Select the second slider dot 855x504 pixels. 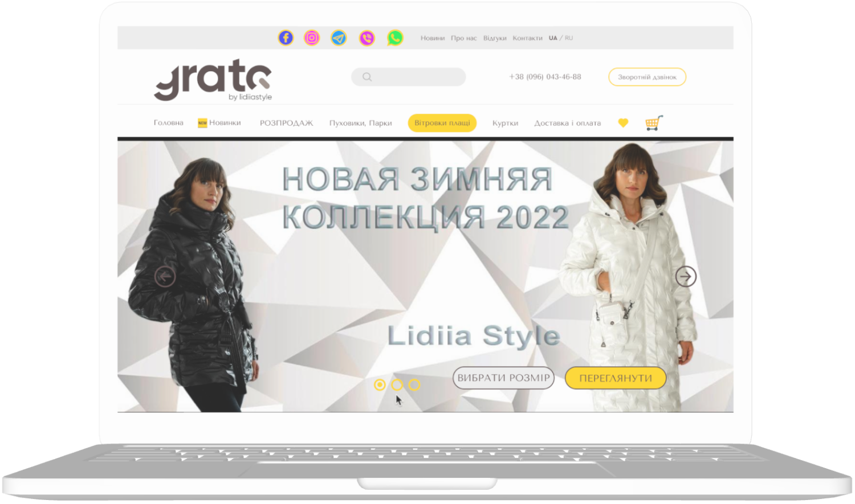coord(397,385)
